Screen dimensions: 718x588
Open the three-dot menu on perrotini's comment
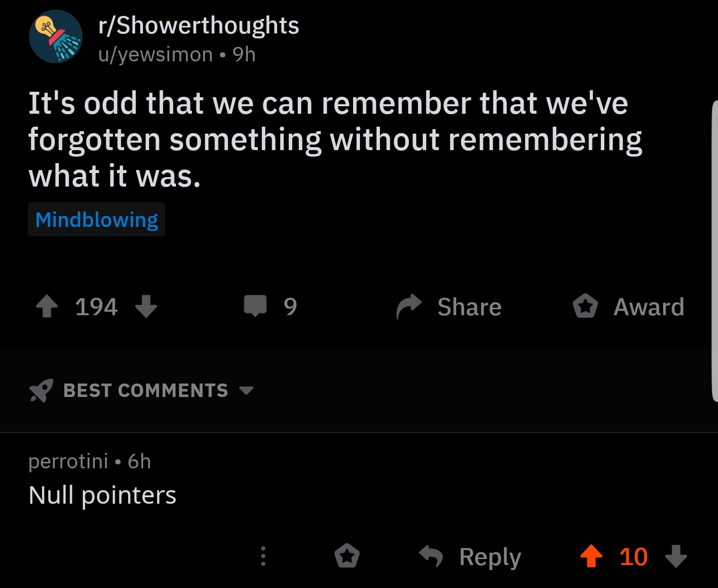click(263, 556)
